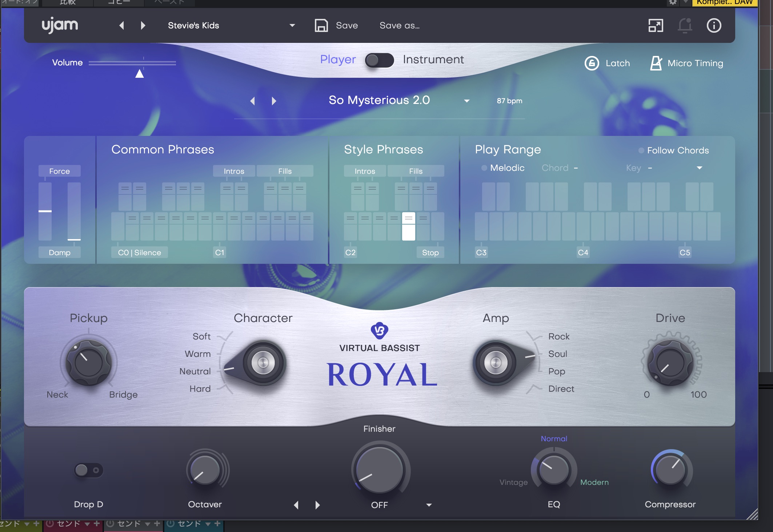Open the info icon
Viewport: 773px width, 532px height.
pos(714,26)
